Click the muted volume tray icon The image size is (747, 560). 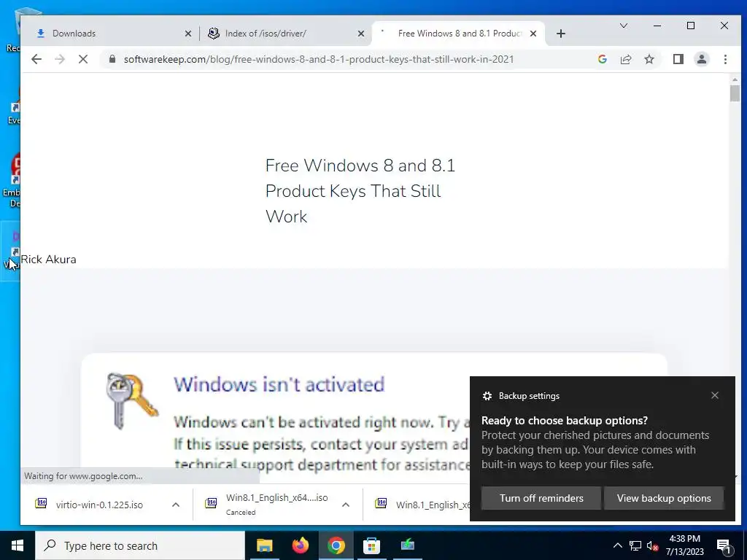[652, 545]
